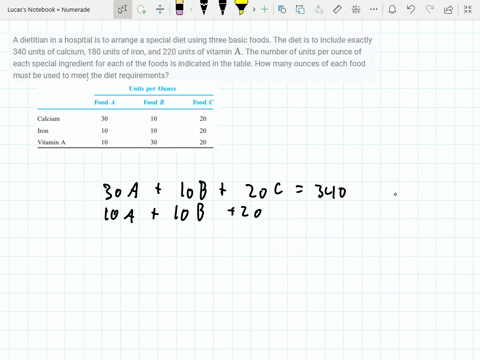The width and height of the screenshot is (480, 360).
Task: Exit full screen mode
Action: tap(468, 9)
